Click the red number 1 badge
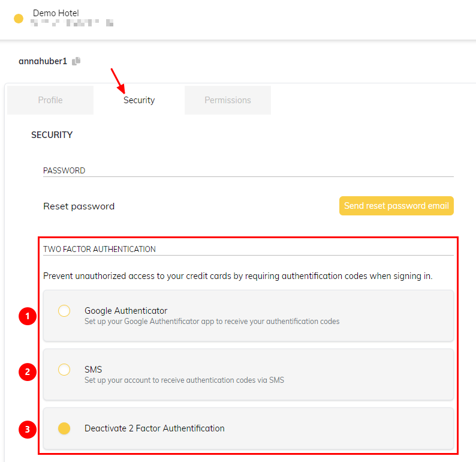 tap(27, 316)
